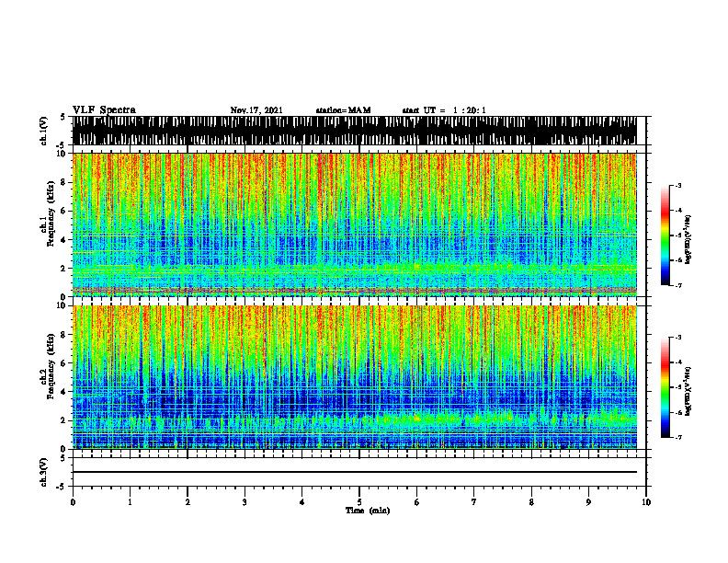Click the "ch.1(V)" waveform axis label
Screen dimensions: 728x563
click(44, 131)
